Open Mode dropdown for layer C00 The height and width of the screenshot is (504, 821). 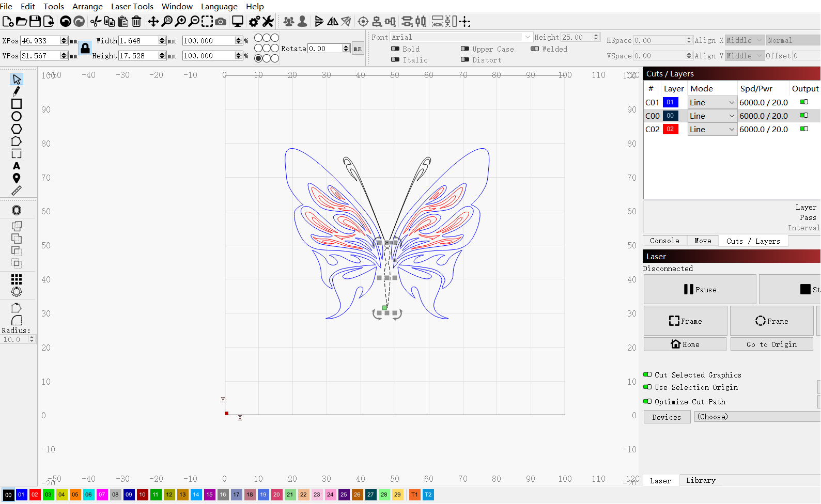click(712, 116)
